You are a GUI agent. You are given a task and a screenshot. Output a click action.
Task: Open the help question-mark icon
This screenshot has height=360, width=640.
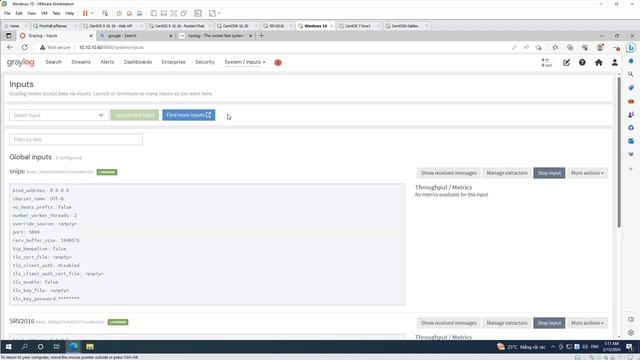tap(582, 62)
